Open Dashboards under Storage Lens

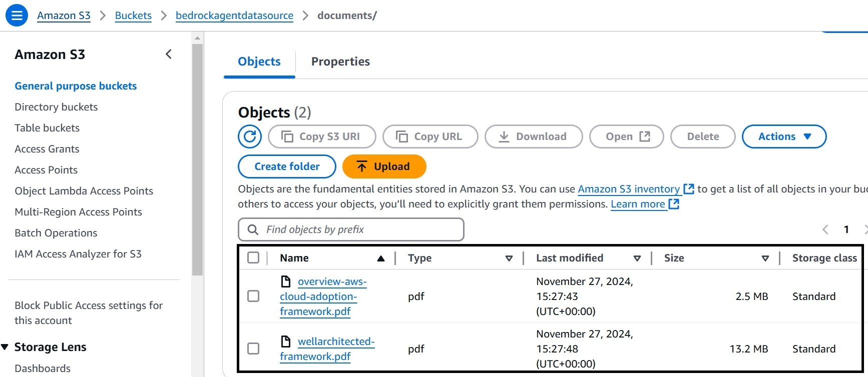[x=43, y=368]
